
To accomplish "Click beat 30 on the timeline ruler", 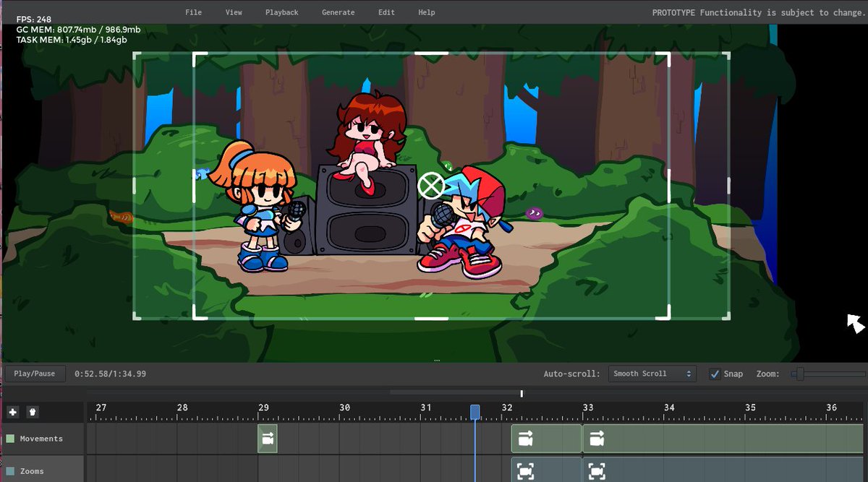I will pyautogui.click(x=344, y=408).
